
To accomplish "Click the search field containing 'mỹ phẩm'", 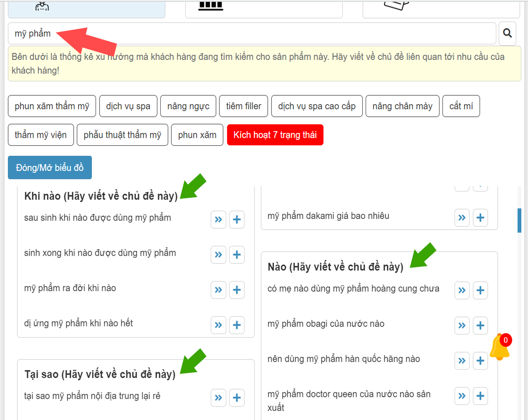I will click(252, 33).
